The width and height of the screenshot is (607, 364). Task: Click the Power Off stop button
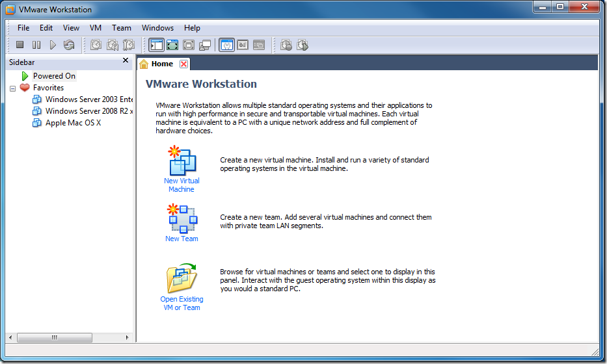click(x=20, y=45)
